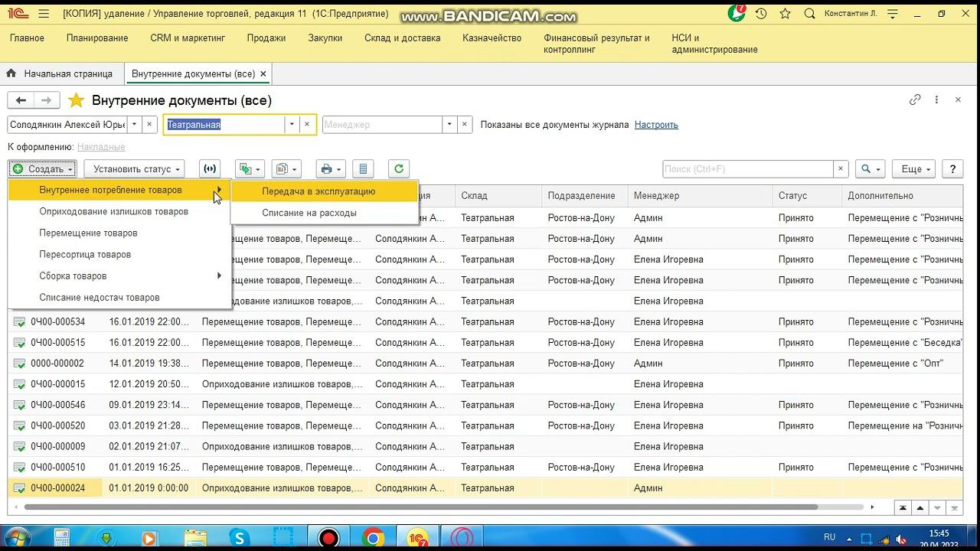
Task: Sort by the Подразделение column header
Action: [584, 196]
